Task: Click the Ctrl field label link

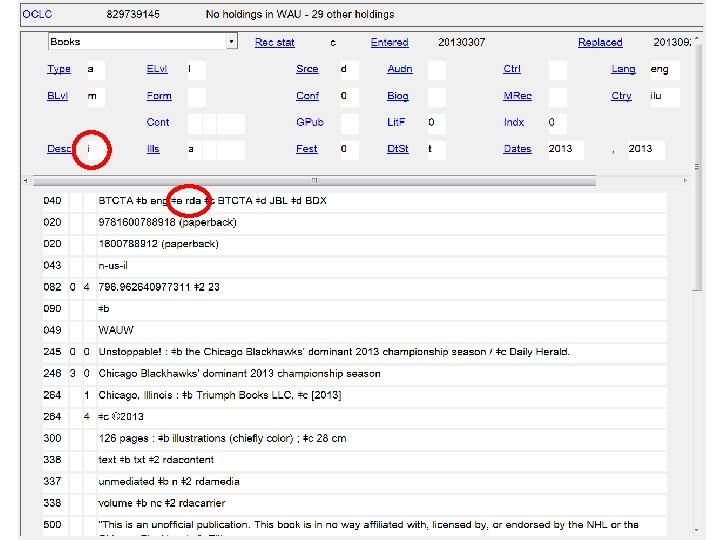Action: 512,69
